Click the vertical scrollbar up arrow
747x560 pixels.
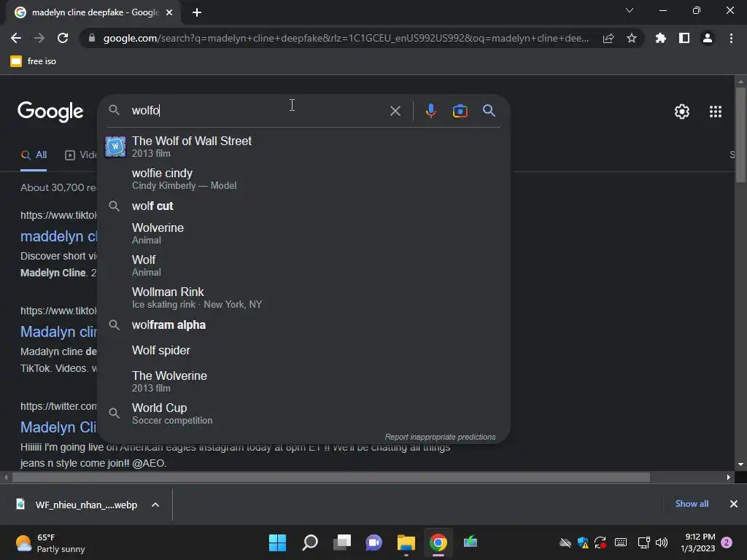point(740,82)
